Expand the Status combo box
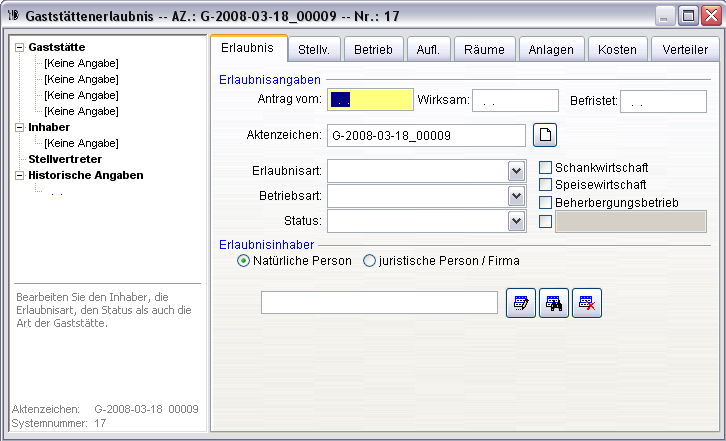The image size is (726, 441). click(x=516, y=221)
